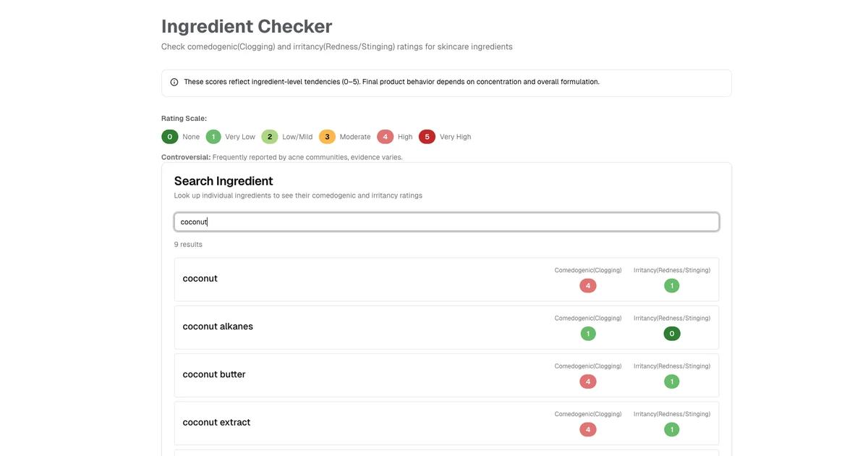Click coconut alkanes' irritancy badge 0
This screenshot has width=868, height=456.
[672, 334]
